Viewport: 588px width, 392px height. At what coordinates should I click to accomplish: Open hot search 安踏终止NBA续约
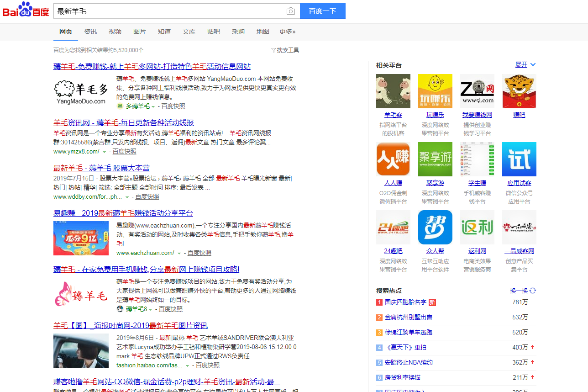[x=409, y=363]
